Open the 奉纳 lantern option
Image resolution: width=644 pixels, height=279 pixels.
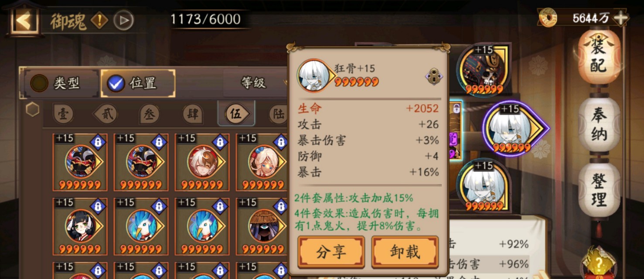(x=599, y=124)
